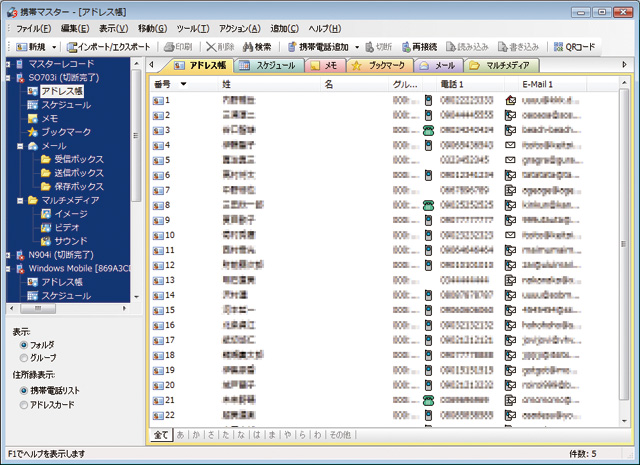Collapse the Windows Mobile device node

pyautogui.click(x=8, y=269)
